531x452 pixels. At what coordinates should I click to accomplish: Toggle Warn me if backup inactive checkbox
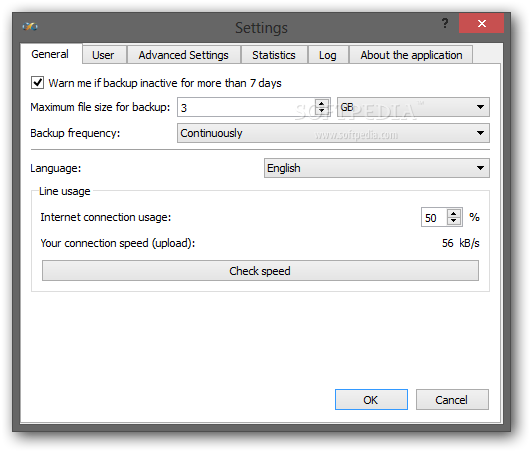click(x=37, y=83)
